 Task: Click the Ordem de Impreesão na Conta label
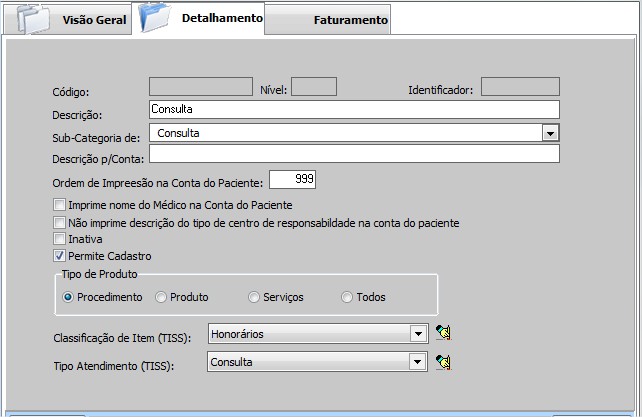[158, 183]
